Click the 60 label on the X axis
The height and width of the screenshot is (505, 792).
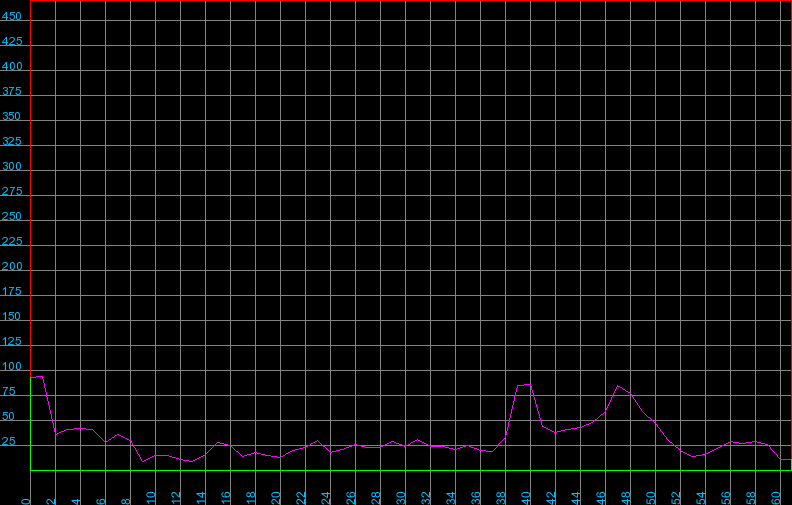pos(776,497)
